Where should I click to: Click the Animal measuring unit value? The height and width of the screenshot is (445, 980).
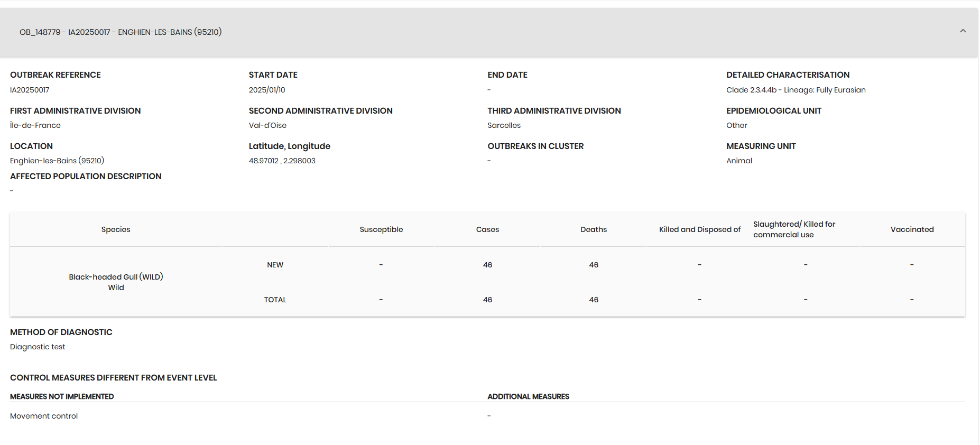[739, 161]
